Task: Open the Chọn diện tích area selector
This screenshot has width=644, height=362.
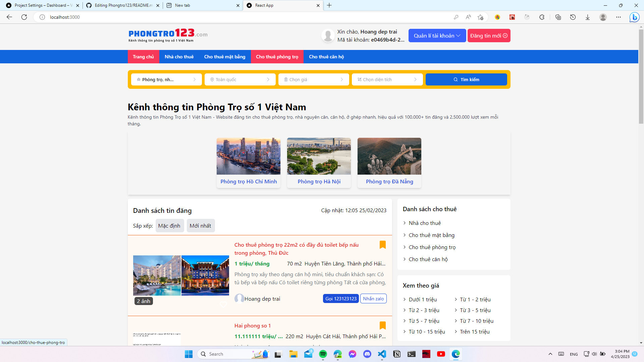Action: 387,79
